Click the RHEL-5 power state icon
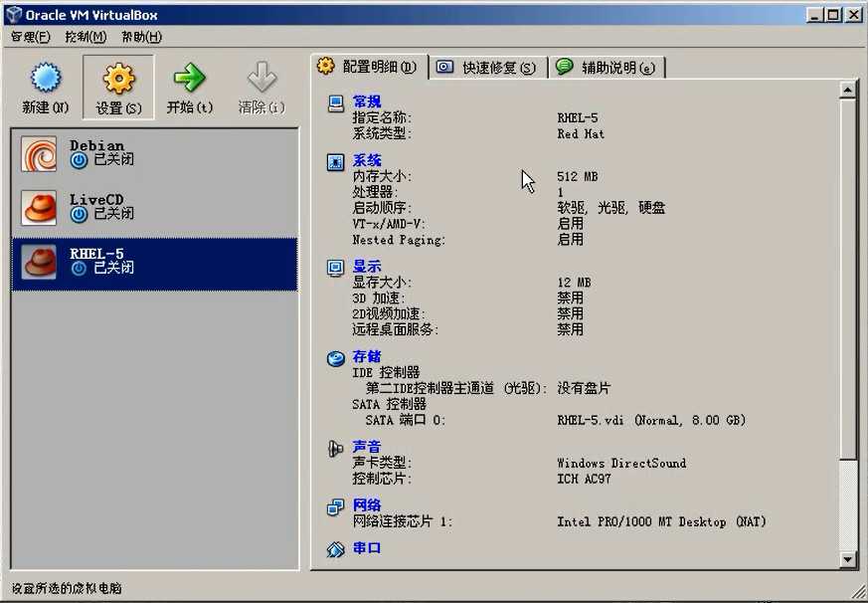 coord(80,269)
